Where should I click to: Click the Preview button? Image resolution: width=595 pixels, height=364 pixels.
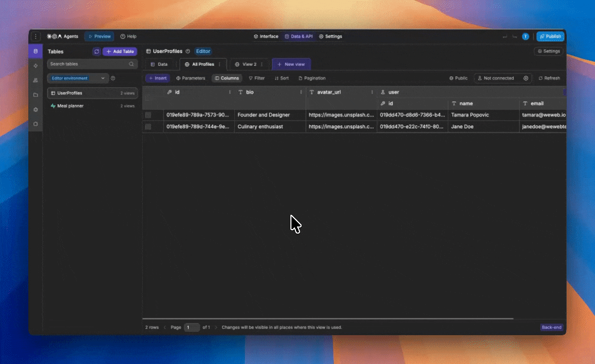pos(99,36)
